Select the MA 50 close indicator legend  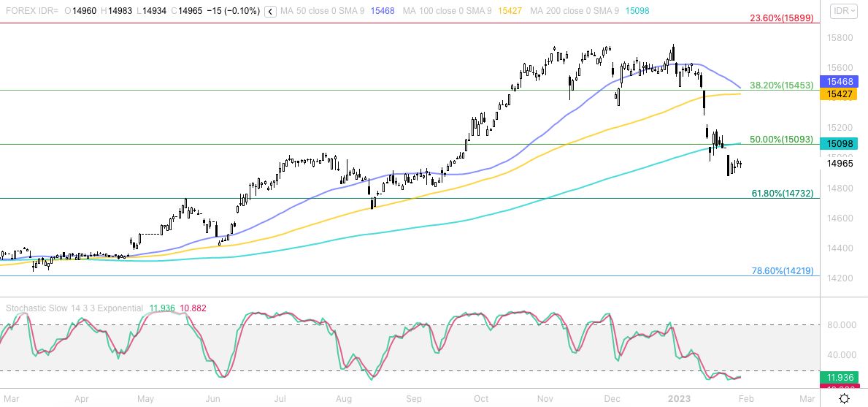(x=322, y=11)
